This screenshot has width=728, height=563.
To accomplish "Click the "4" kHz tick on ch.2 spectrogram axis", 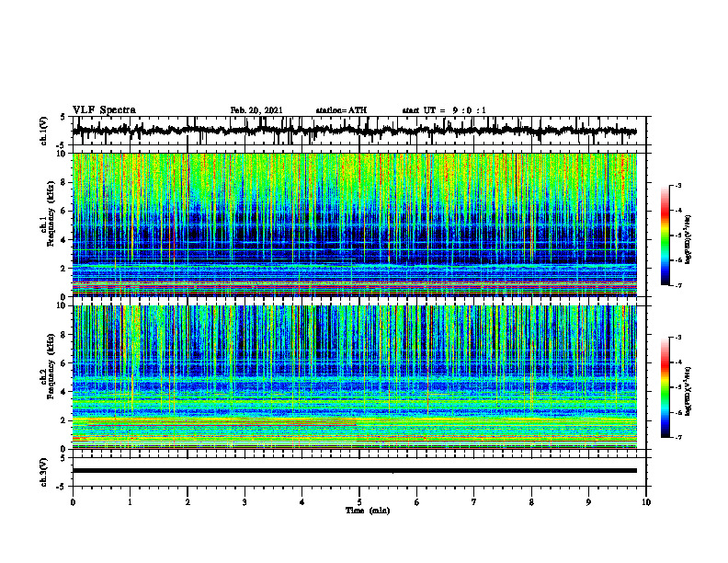I will [65, 392].
